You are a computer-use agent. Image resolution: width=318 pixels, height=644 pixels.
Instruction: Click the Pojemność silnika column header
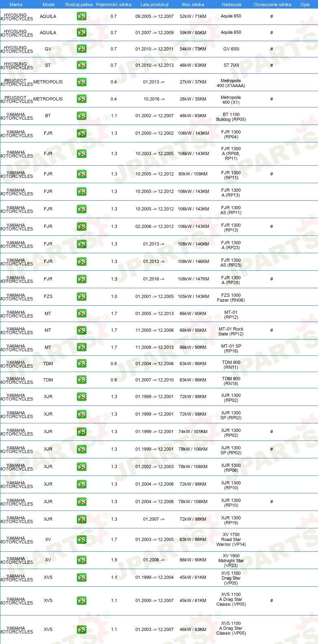pyautogui.click(x=113, y=4)
